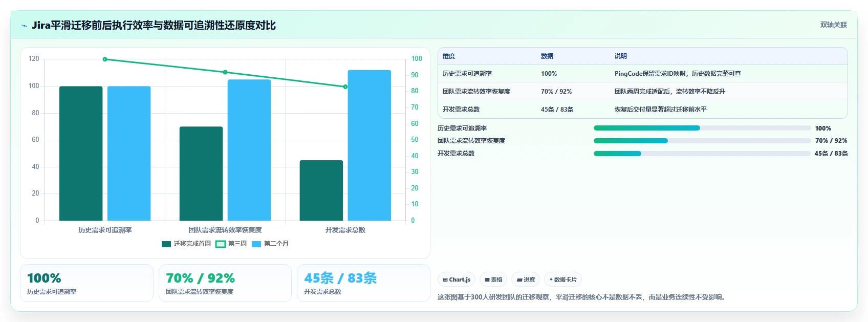The width and height of the screenshot is (868, 322).
Task: Click the 100% value beside progress bar
Action: click(x=823, y=128)
